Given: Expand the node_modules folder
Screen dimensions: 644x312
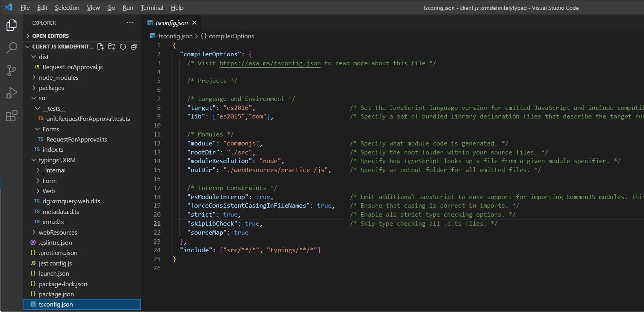Looking at the screenshot, I should [58, 77].
